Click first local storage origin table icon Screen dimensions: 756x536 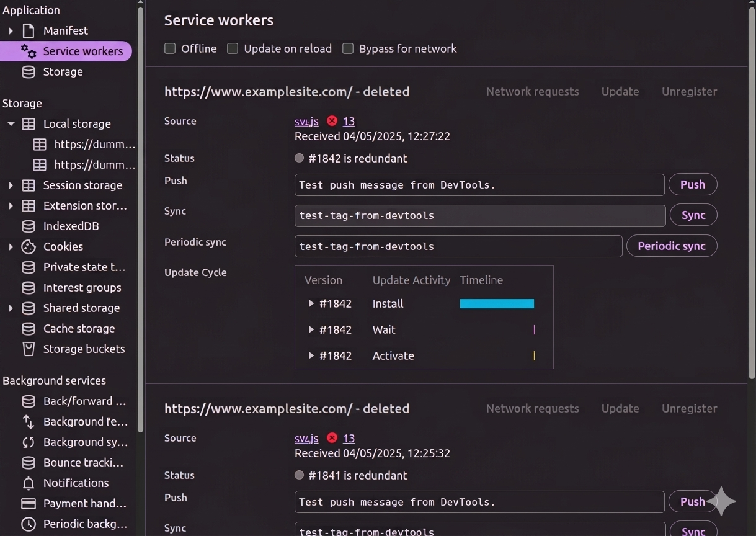(40, 144)
